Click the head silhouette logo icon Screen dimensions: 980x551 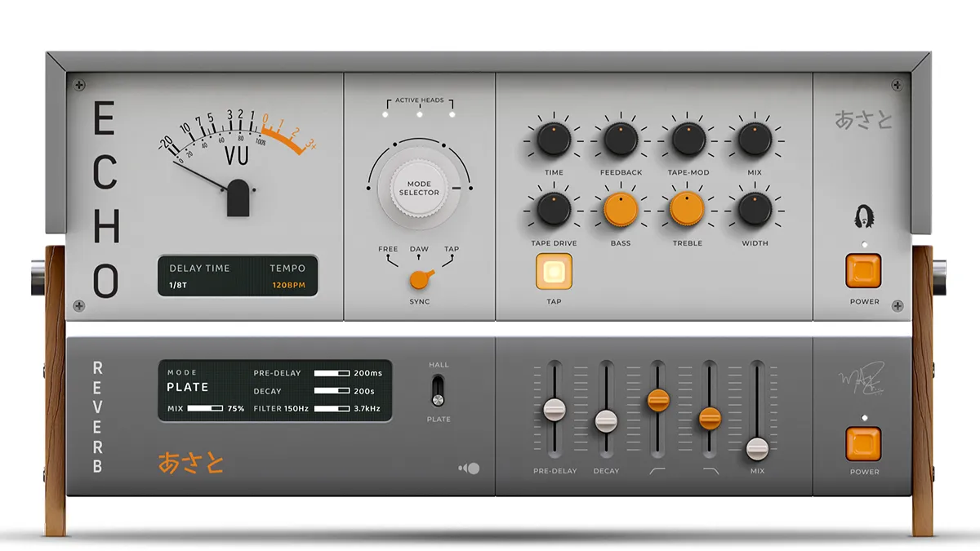(x=864, y=217)
